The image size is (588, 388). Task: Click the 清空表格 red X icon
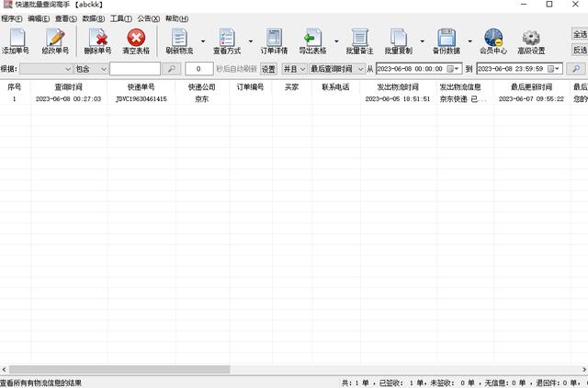[x=136, y=40]
